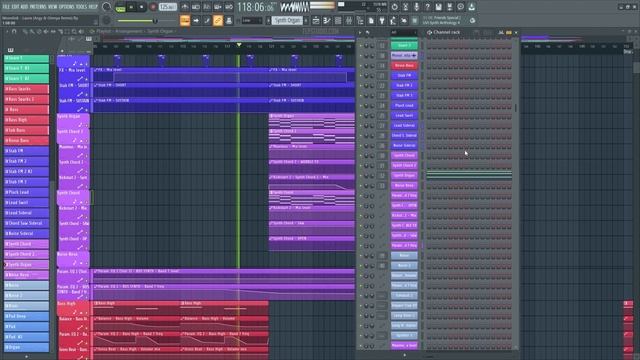
Task: Open the TOOLS menu
Action: coord(81,7)
